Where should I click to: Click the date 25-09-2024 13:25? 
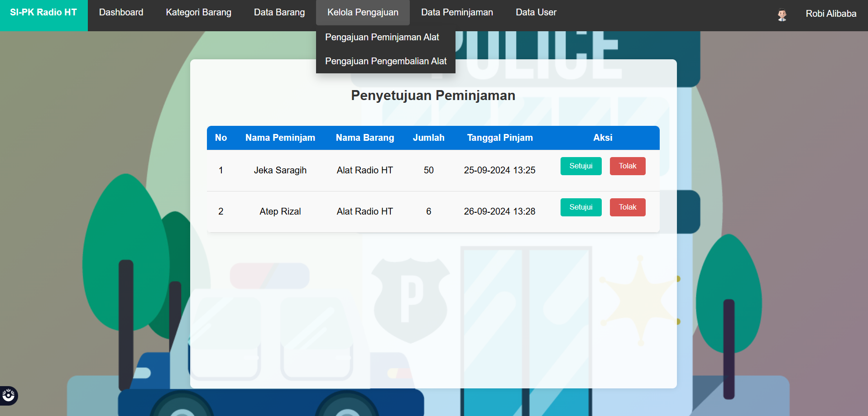click(x=499, y=170)
